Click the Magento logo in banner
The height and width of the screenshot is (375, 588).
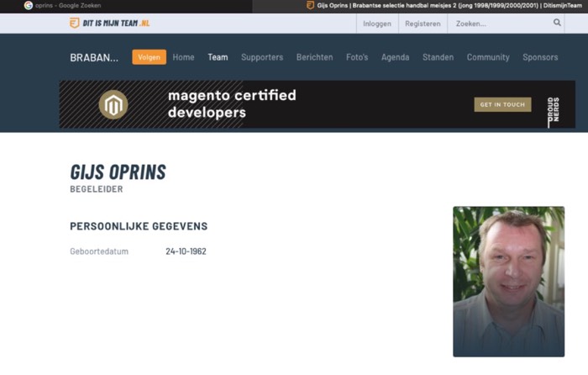(x=113, y=105)
